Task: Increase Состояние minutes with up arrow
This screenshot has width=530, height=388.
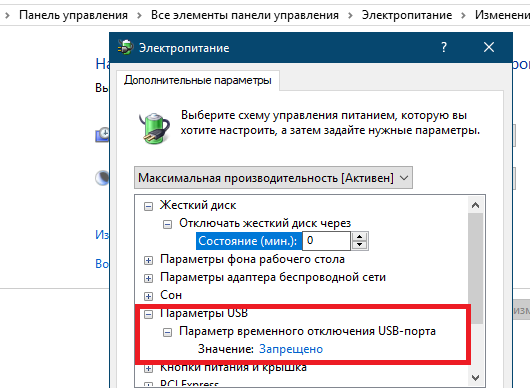Action: [360, 237]
